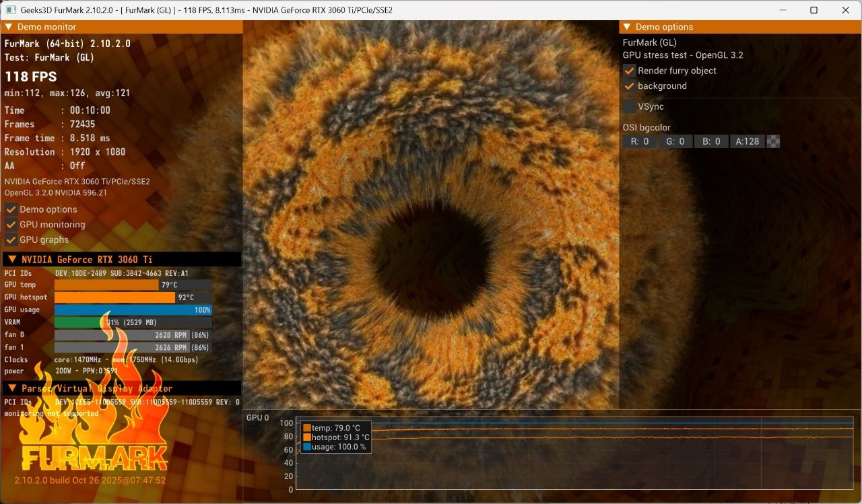Viewport: 862px width, 504px height.
Task: Click the A:128 alpha value field
Action: [x=747, y=141]
